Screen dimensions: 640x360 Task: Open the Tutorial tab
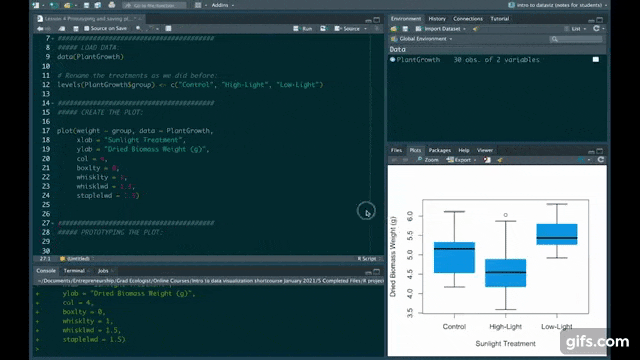pos(500,19)
